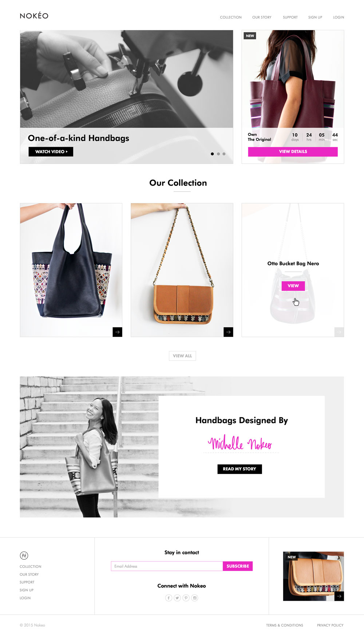Click the Facebook social icon

coord(169,598)
